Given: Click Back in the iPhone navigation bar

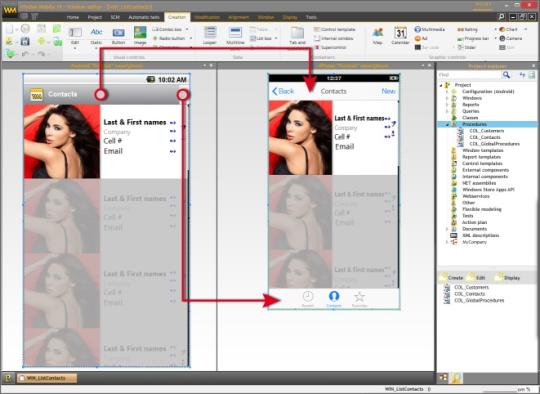Looking at the screenshot, I should 283,91.
